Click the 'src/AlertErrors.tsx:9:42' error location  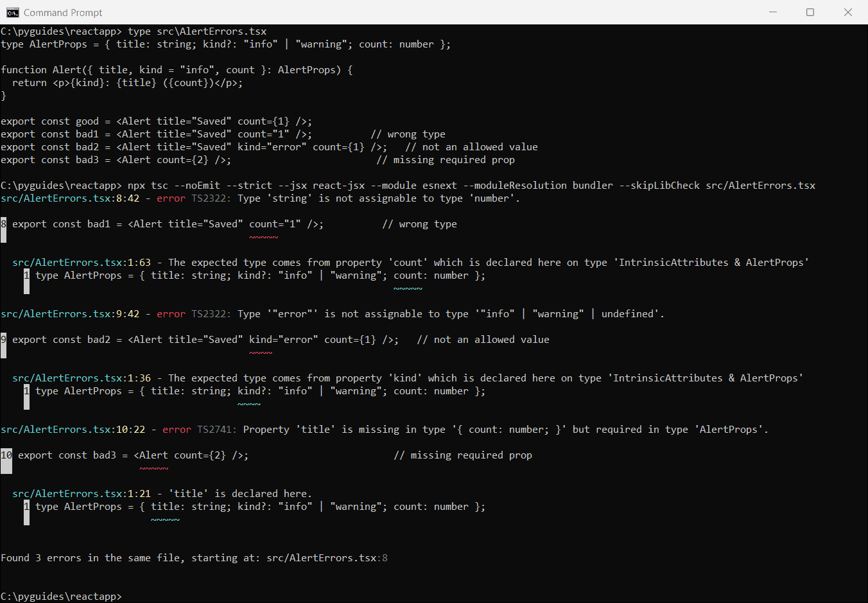(x=70, y=314)
